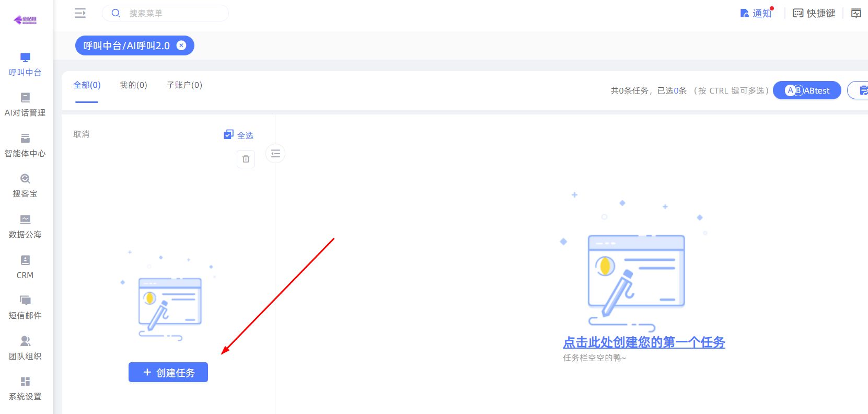Click the 点击此处创建您的第一个任务 link
Image resolution: width=868 pixels, height=414 pixels.
pos(644,342)
